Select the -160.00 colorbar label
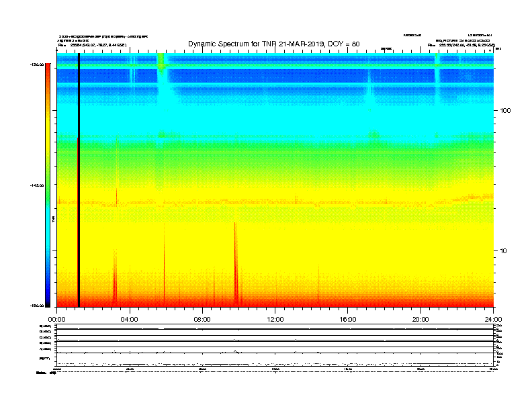This screenshot has width=532, height=411. tap(37, 306)
